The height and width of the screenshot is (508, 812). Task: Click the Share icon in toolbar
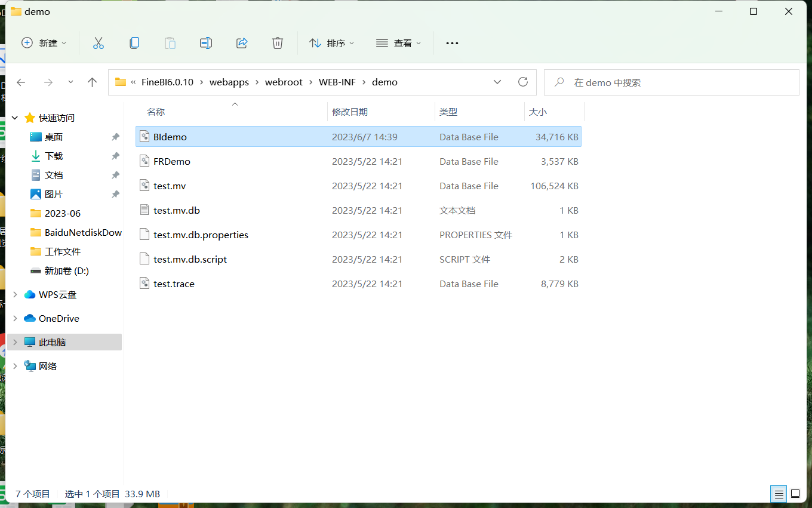(x=242, y=43)
